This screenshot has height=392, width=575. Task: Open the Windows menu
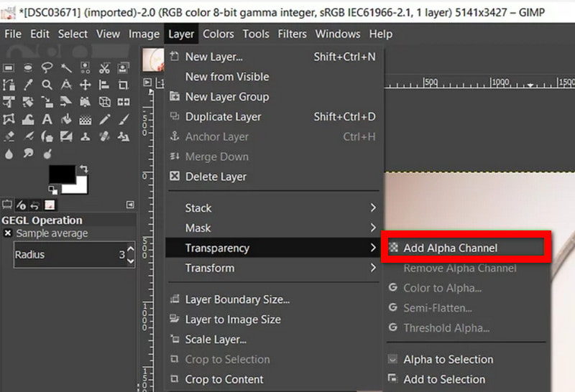pyautogui.click(x=338, y=34)
